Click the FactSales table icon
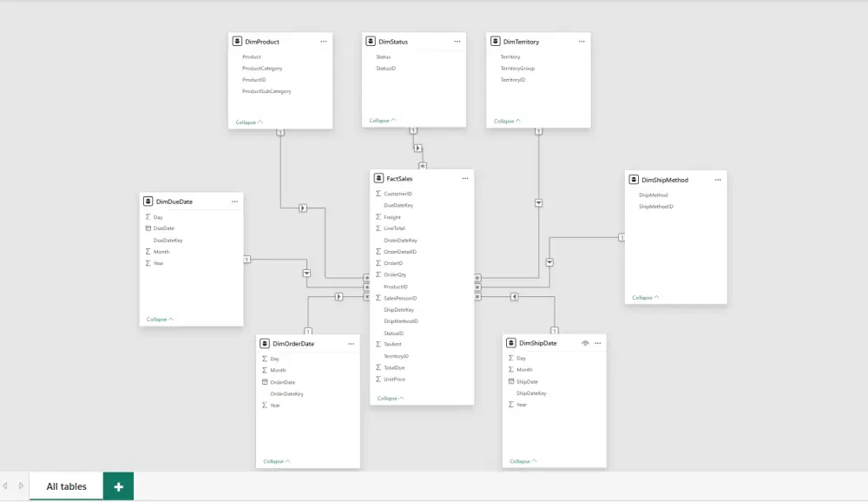The image size is (868, 502). [377, 179]
